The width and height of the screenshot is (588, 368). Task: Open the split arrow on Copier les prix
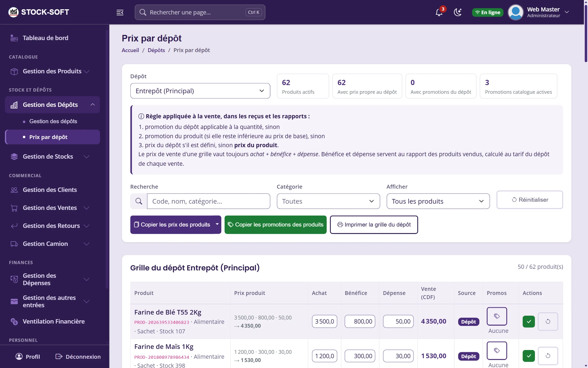coord(217,224)
